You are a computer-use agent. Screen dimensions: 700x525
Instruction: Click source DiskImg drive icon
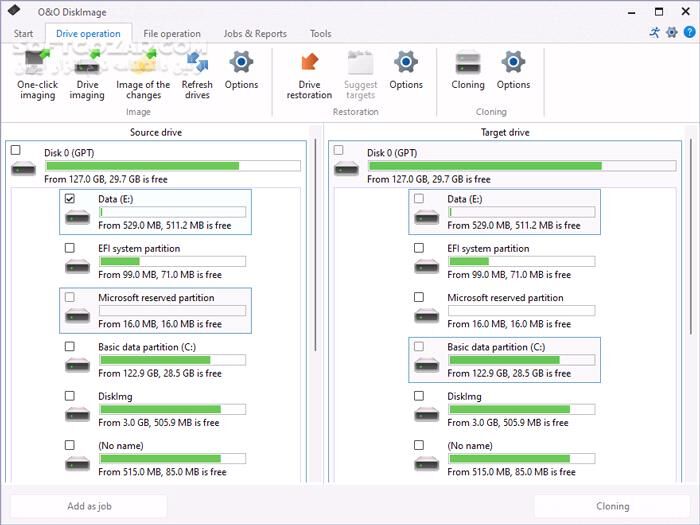tap(78, 415)
